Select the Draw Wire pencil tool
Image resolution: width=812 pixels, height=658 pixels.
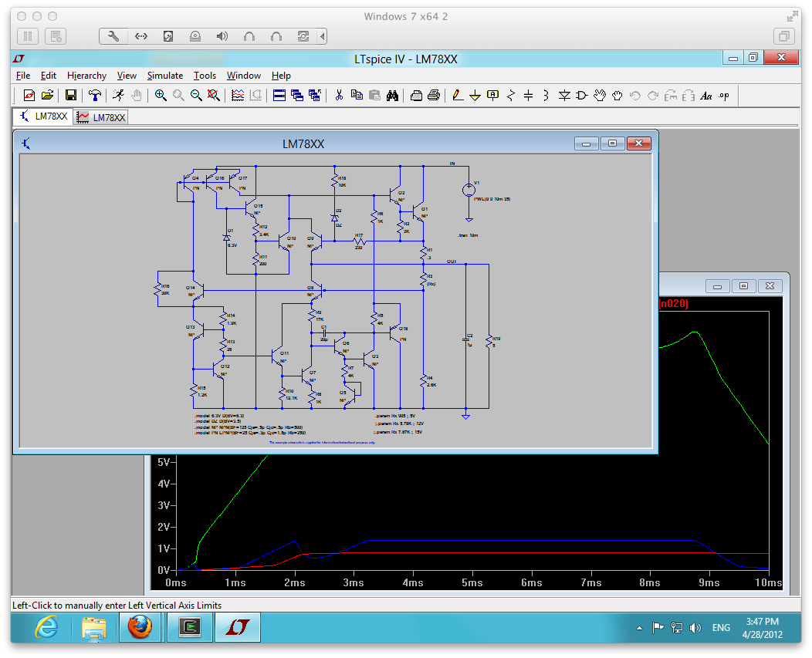click(x=457, y=95)
